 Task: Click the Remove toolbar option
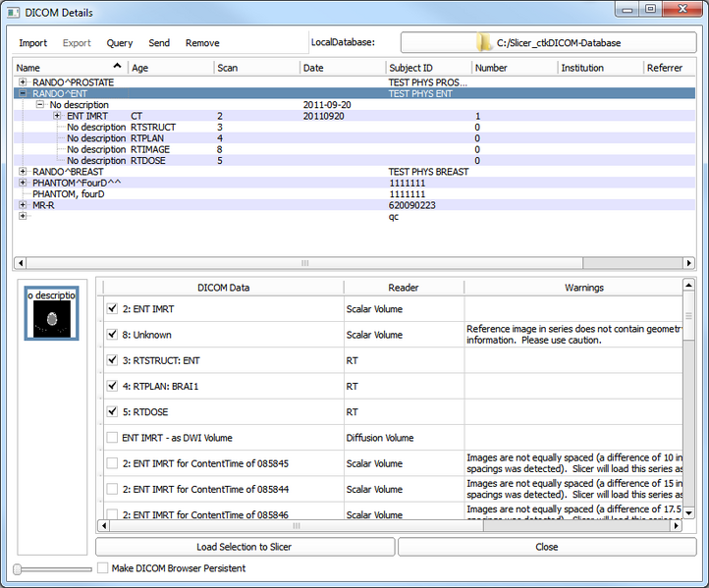click(x=202, y=43)
